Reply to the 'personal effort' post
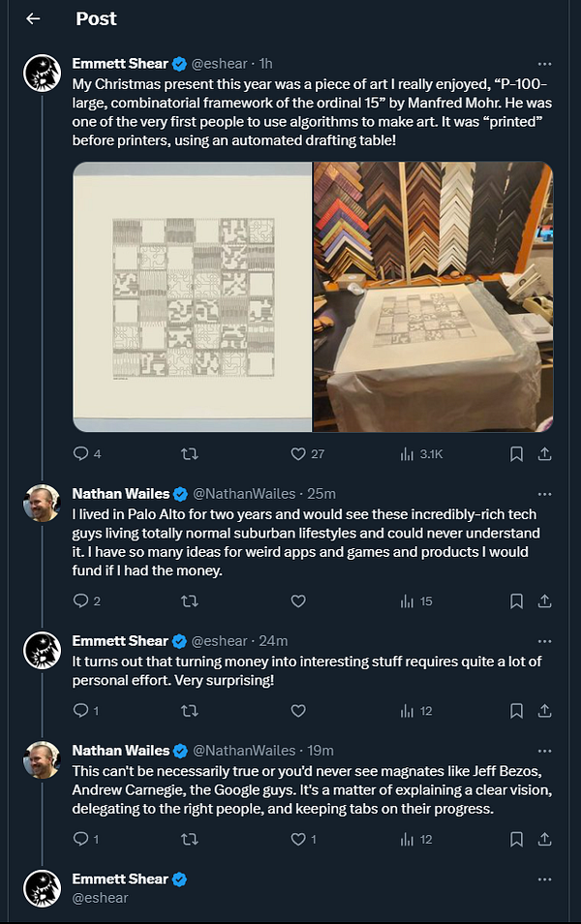 pyautogui.click(x=81, y=711)
